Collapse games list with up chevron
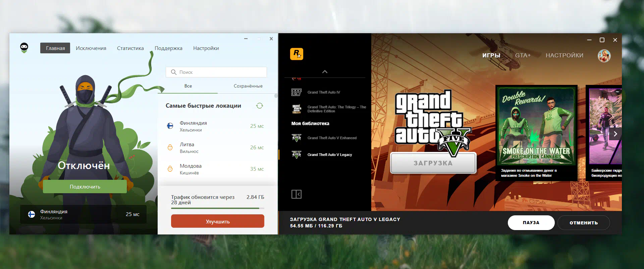 pos(325,72)
